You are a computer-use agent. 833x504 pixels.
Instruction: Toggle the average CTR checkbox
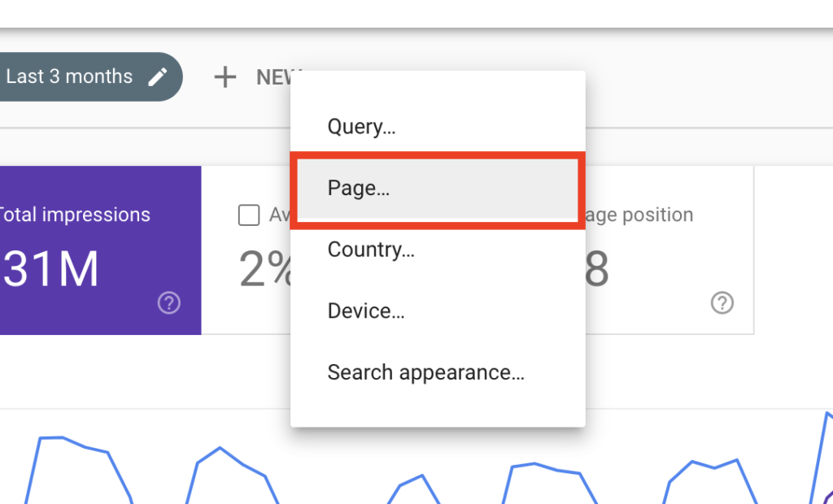coord(249,215)
